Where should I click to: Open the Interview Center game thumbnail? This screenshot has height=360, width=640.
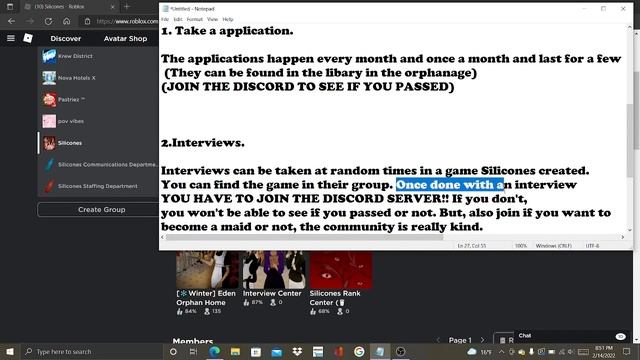(x=274, y=270)
